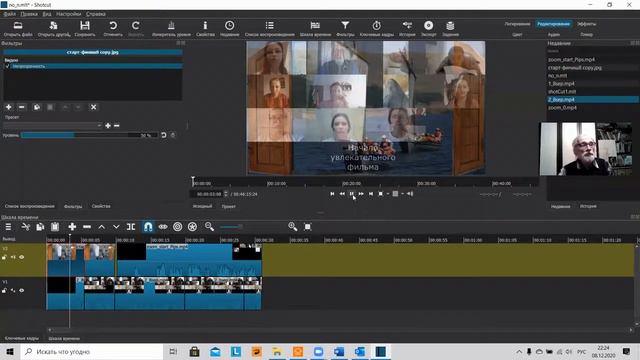640x360 pixels.
Task: Add a filter with the plus button
Action: [x=9, y=107]
